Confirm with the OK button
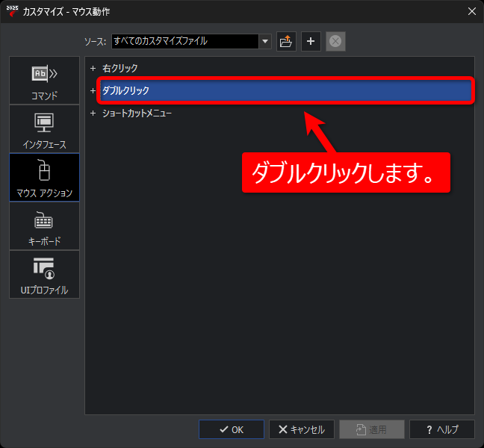The width and height of the screenshot is (484, 448). click(232, 429)
